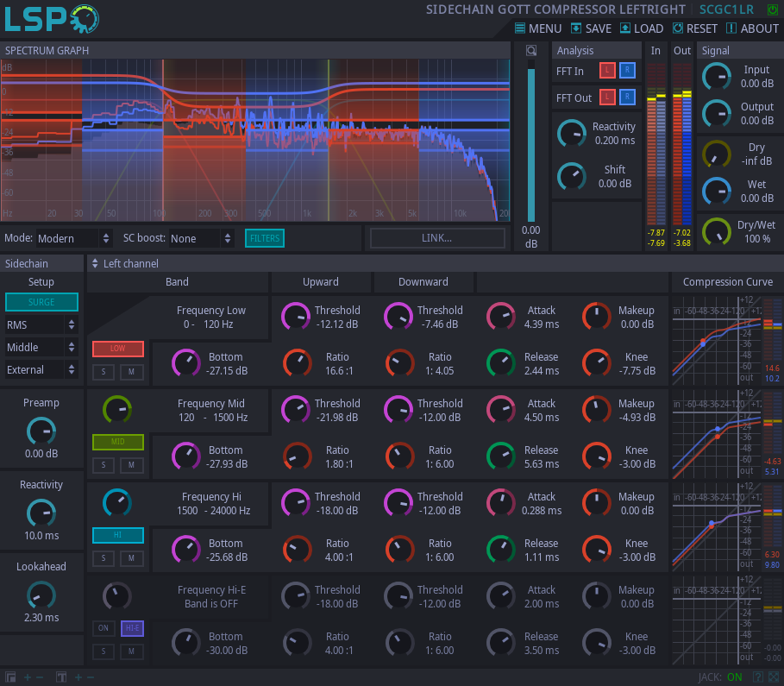Click the Hi band Release knob
This screenshot has width=784, height=686.
click(x=501, y=550)
